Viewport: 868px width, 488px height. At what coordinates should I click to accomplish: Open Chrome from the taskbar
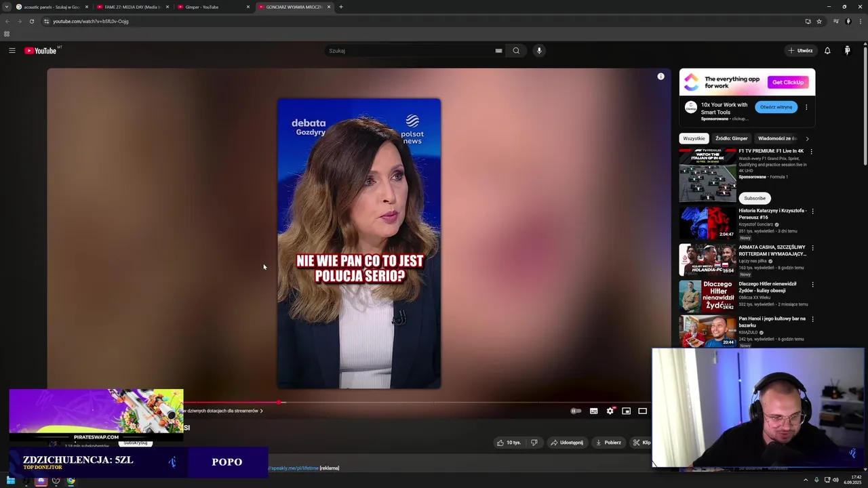71,481
